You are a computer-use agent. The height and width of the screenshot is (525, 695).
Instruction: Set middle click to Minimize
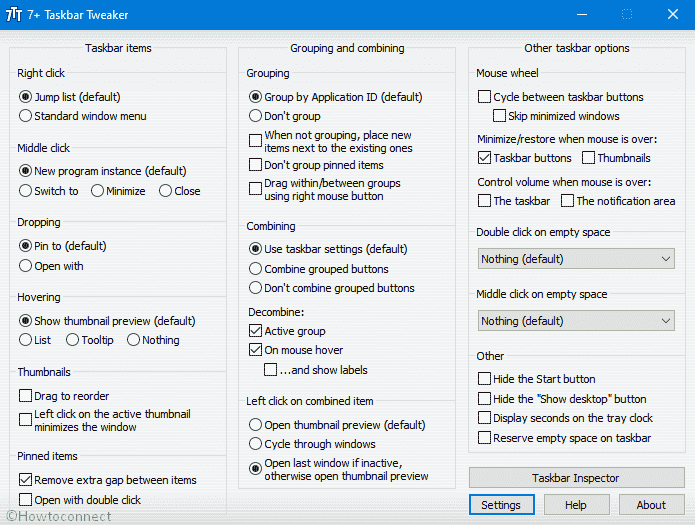pos(98,191)
